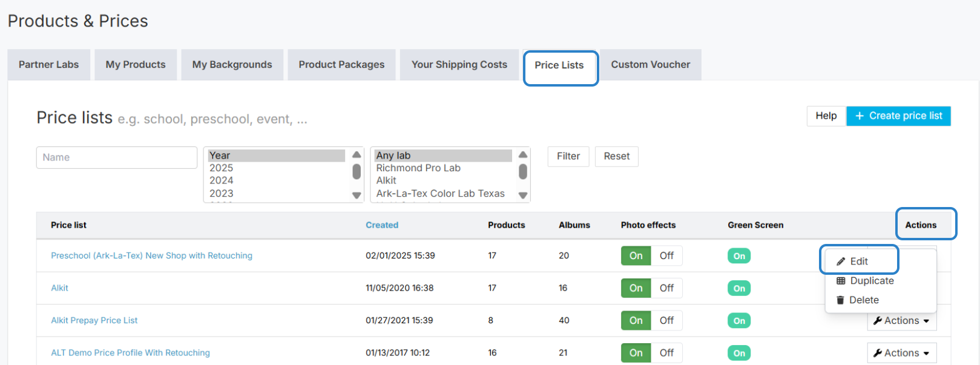Screen dimensions: 980x365
Task: Select the Price Lists tab
Action: point(559,65)
